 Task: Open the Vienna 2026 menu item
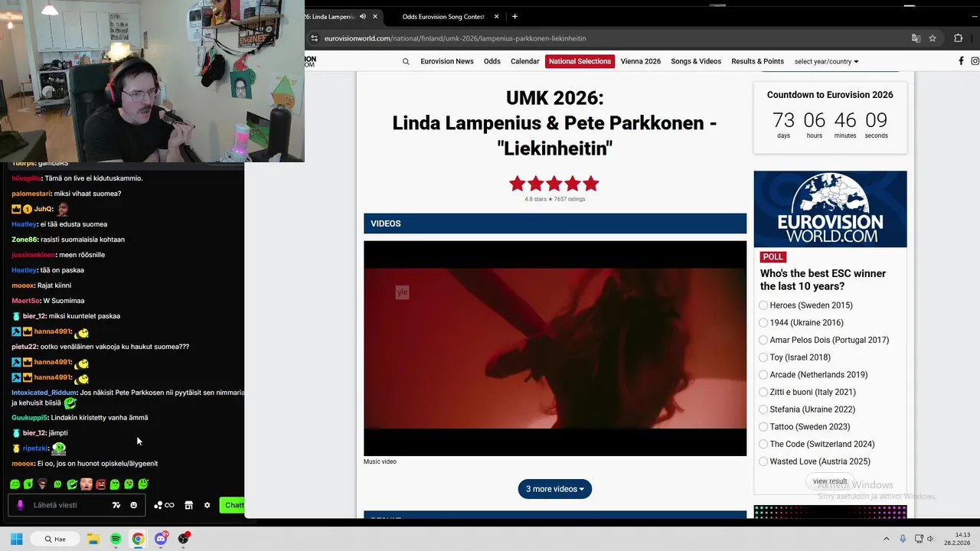tap(641, 61)
